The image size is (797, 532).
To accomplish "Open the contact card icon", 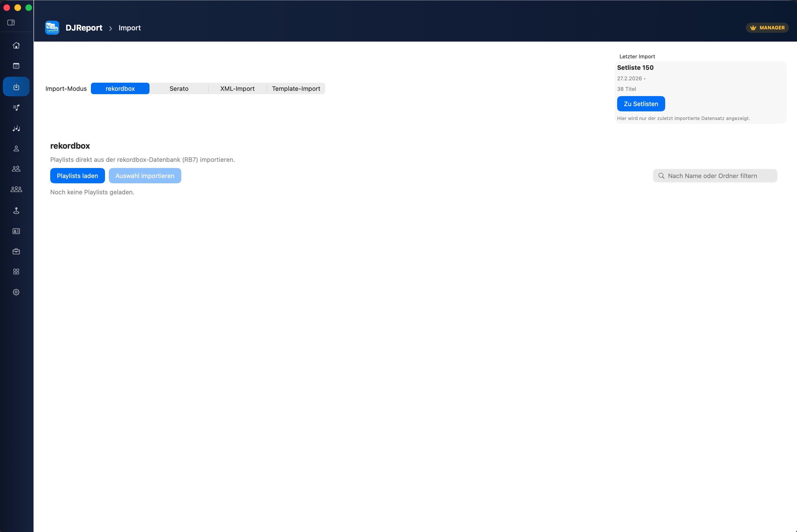I will pyautogui.click(x=16, y=231).
